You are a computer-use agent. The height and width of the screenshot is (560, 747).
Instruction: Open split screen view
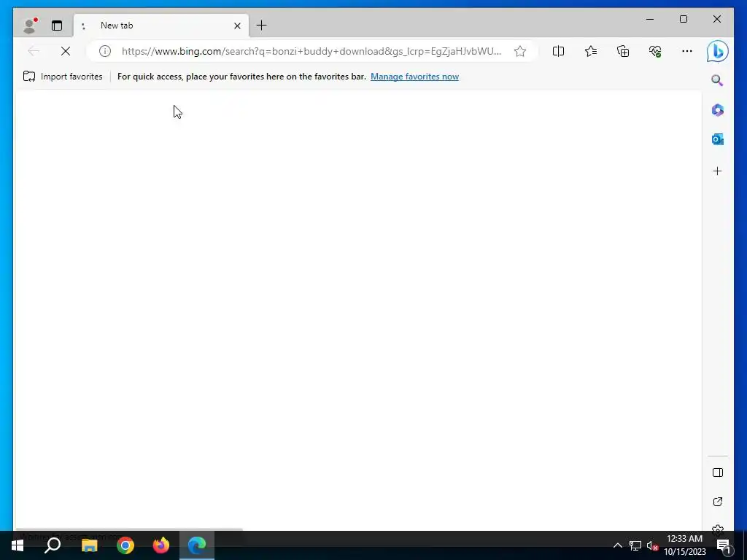tap(558, 51)
